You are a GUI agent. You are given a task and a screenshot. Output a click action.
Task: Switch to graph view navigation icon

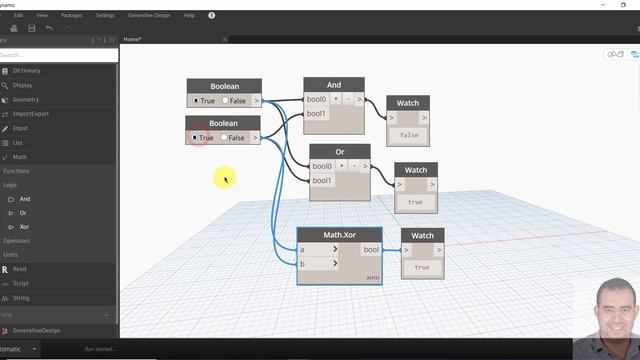[635, 54]
